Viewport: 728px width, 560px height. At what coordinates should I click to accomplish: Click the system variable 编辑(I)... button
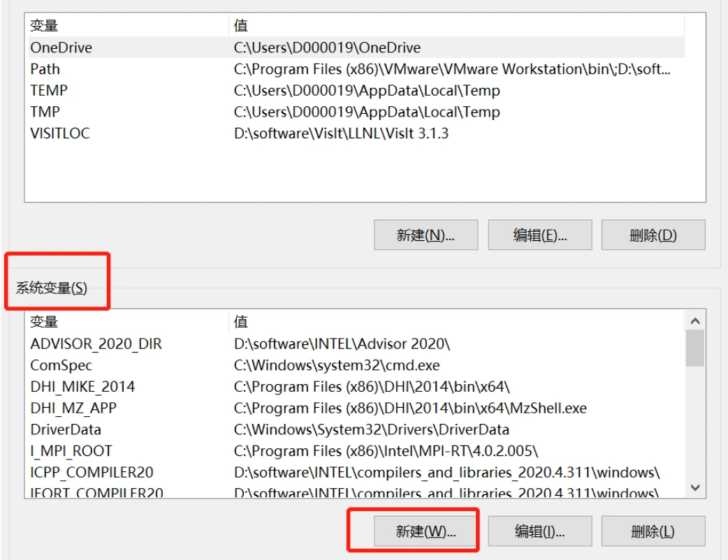(540, 531)
